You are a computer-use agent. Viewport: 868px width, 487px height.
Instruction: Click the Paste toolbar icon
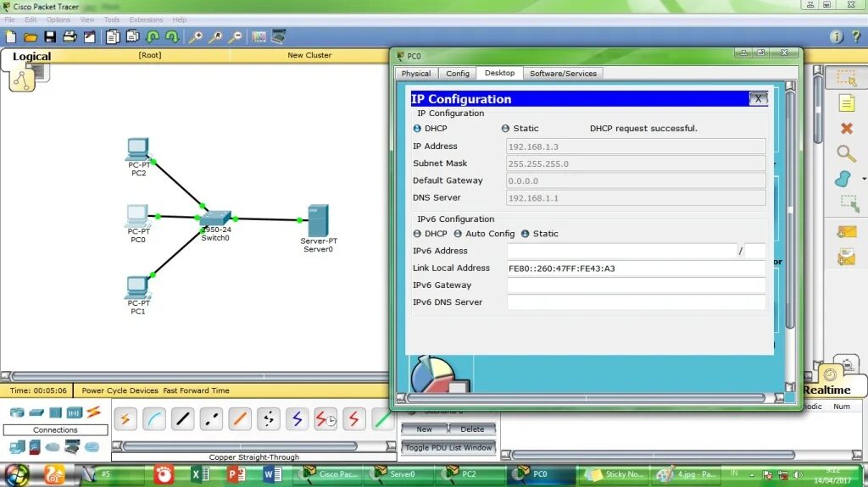coord(133,37)
